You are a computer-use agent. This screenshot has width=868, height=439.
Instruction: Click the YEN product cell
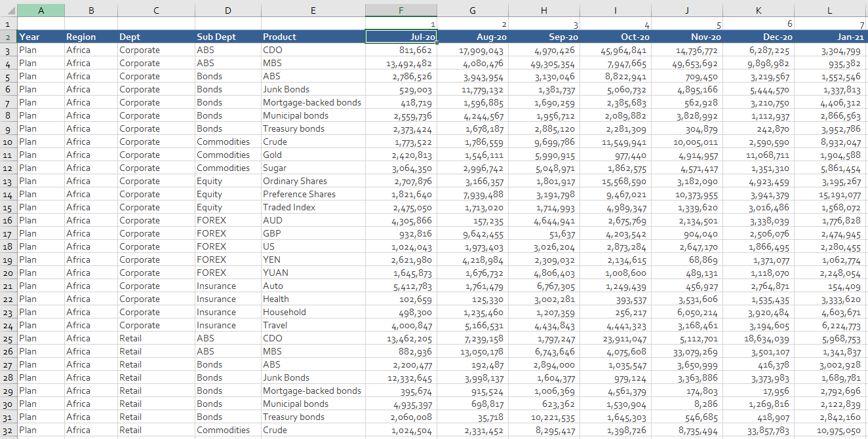(313, 259)
